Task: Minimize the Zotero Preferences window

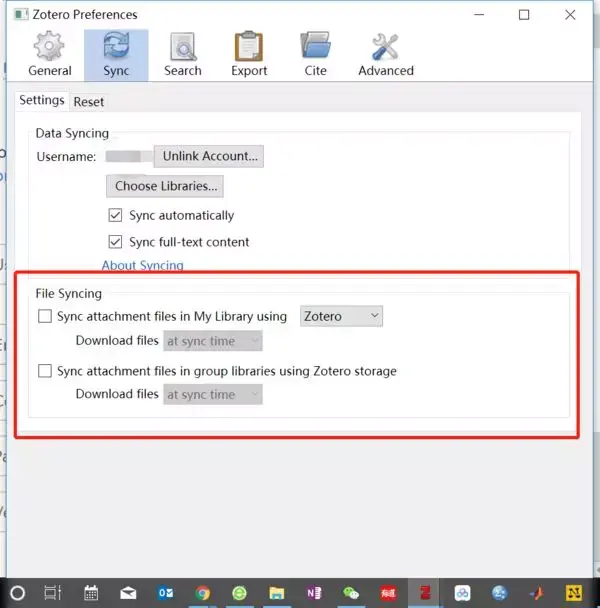Action: click(x=479, y=15)
